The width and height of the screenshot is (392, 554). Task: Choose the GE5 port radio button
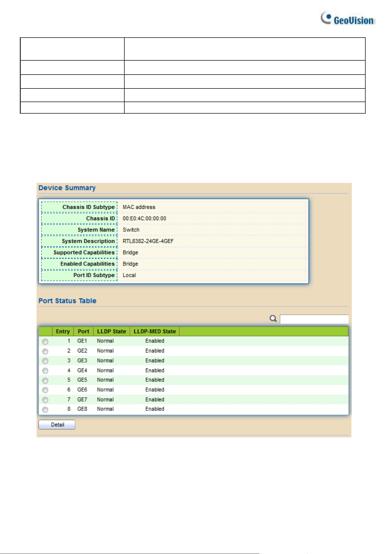coord(45,381)
